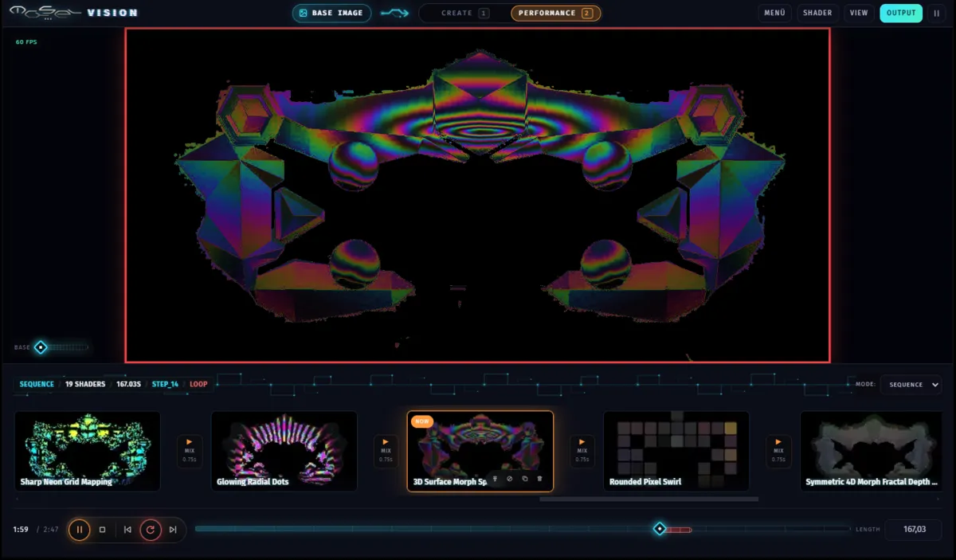Image resolution: width=956 pixels, height=560 pixels.
Task: Click the BASE slider handle
Action: 41,347
